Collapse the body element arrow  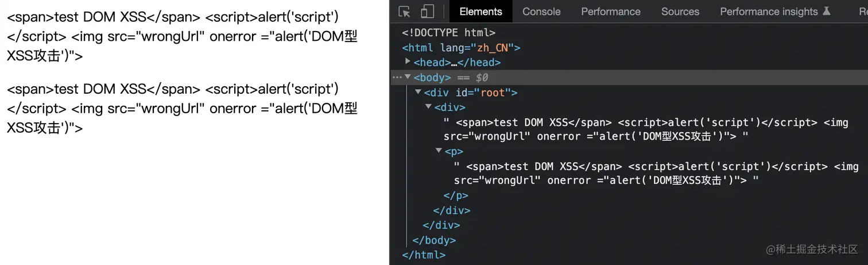[408, 77]
